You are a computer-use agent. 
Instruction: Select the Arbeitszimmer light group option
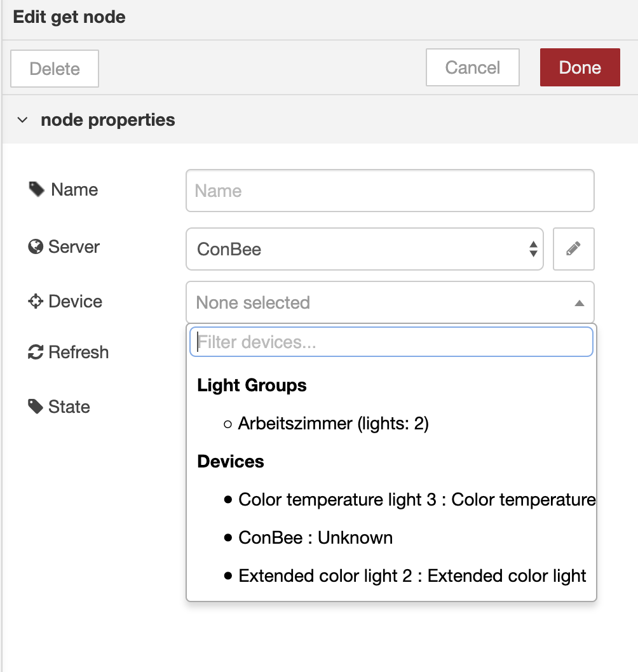[332, 423]
